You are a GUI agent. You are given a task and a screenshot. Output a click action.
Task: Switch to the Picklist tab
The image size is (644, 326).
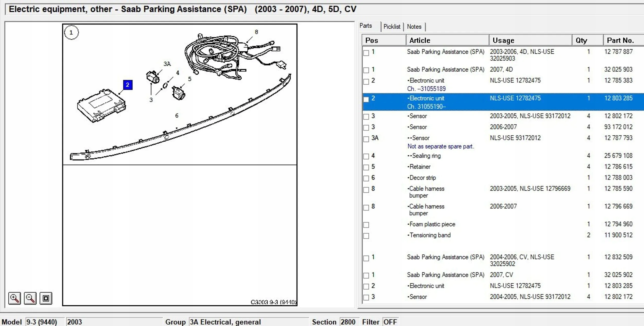pos(392,27)
